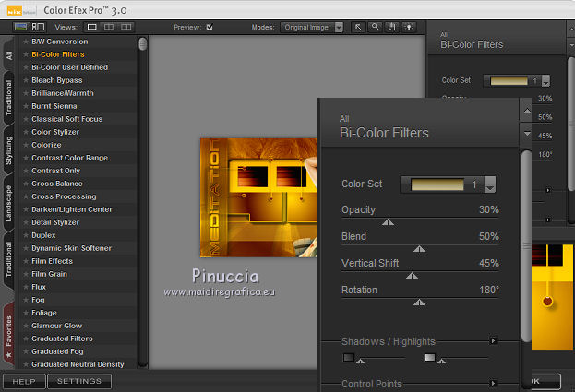Click the HELP button
Screen dimensions: 575x392
pyautogui.click(x=24, y=381)
